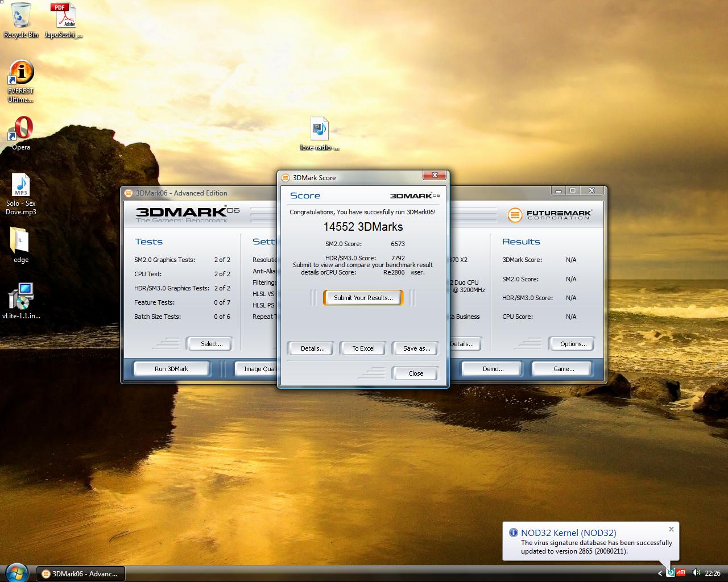The image size is (728, 582).
Task: Click the 14552 3DMarks score text
Action: pyautogui.click(x=363, y=227)
